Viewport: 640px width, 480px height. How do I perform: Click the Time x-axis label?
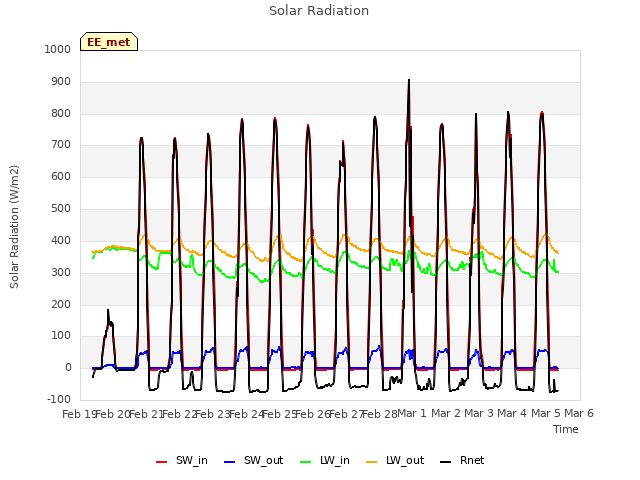[x=566, y=429]
